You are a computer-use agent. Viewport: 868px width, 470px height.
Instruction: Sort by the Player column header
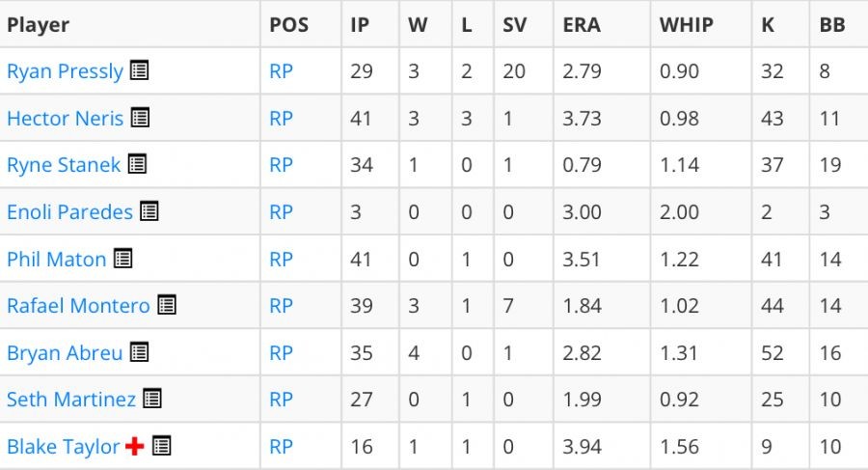(x=39, y=25)
